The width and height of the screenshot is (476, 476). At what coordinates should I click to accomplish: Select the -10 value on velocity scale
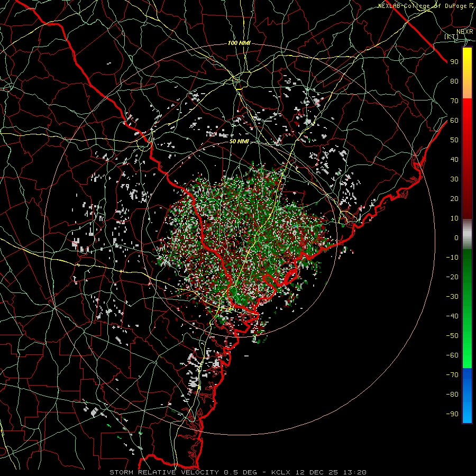pos(452,258)
